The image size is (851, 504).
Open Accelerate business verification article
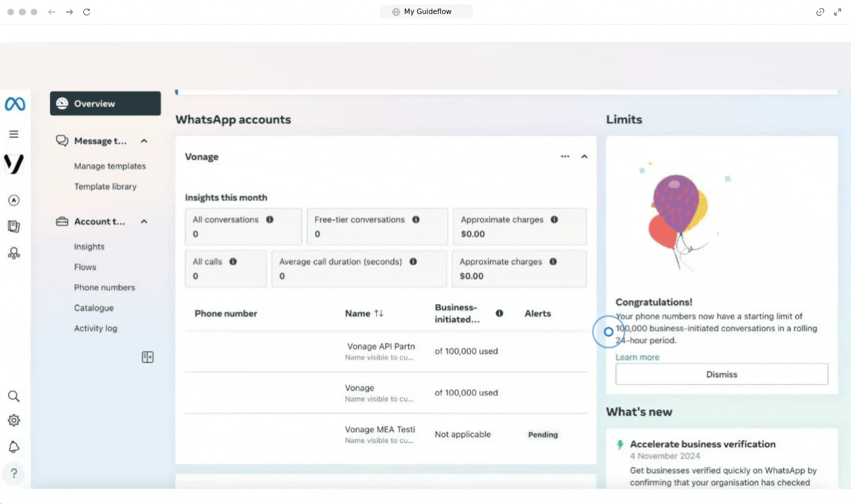pyautogui.click(x=702, y=444)
